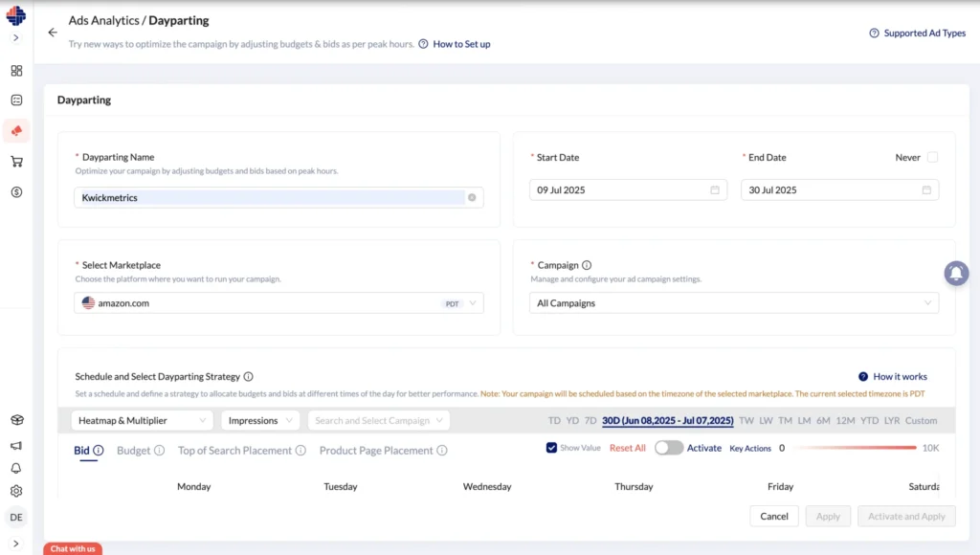Open the How it works link
The image size is (980, 555).
[900, 377]
